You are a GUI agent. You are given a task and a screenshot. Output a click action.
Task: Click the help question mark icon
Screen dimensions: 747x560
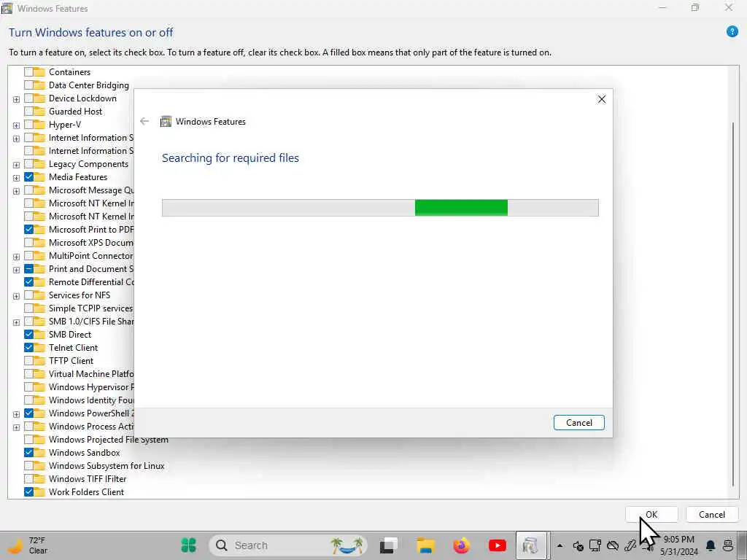point(732,31)
